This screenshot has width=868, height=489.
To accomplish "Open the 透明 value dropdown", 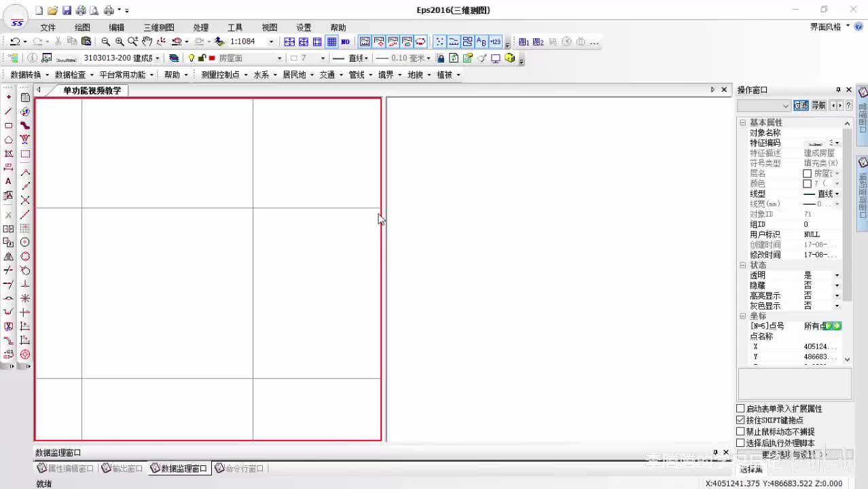I will 837,276.
